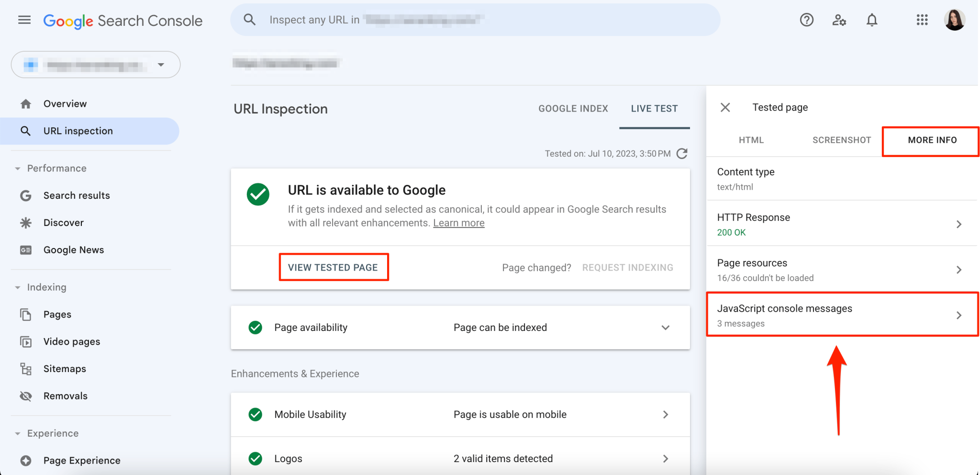Open the Sitemaps section

point(65,368)
